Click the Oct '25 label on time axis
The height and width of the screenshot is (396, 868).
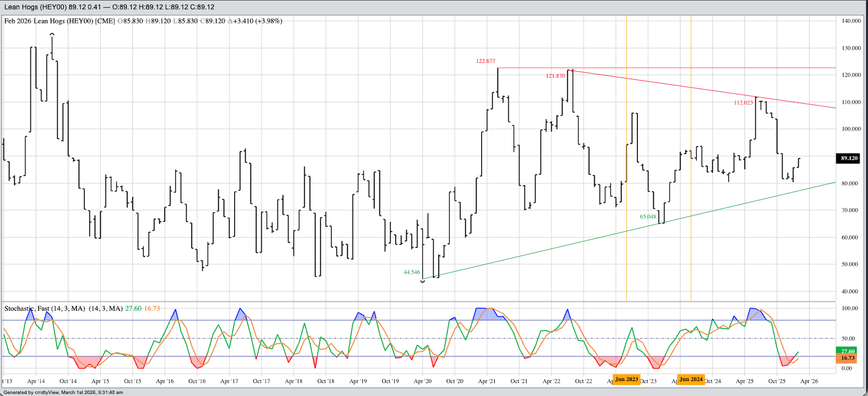tap(777, 382)
